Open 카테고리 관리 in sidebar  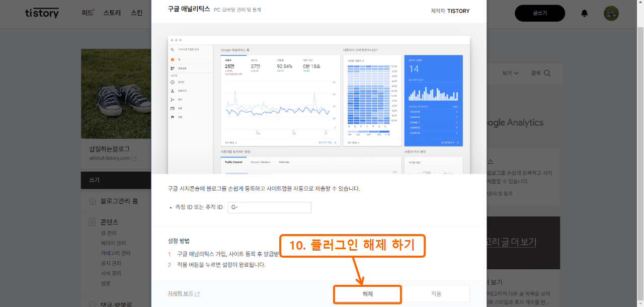tap(116, 253)
